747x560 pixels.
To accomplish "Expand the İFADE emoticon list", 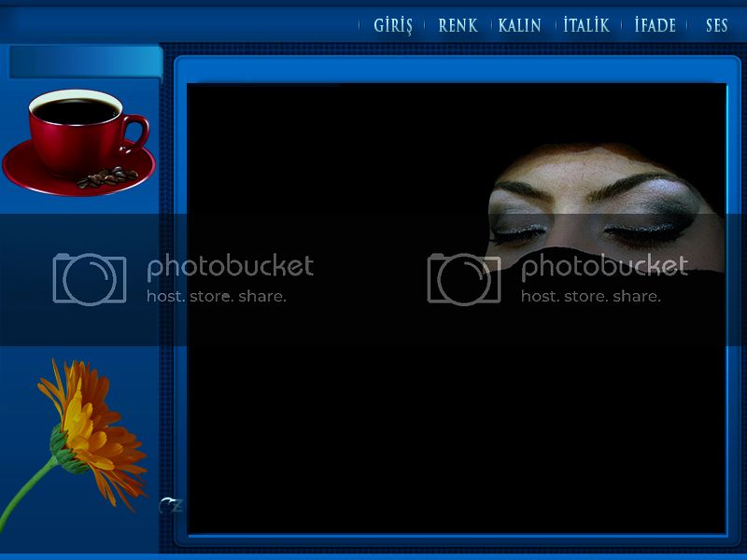I will point(655,25).
